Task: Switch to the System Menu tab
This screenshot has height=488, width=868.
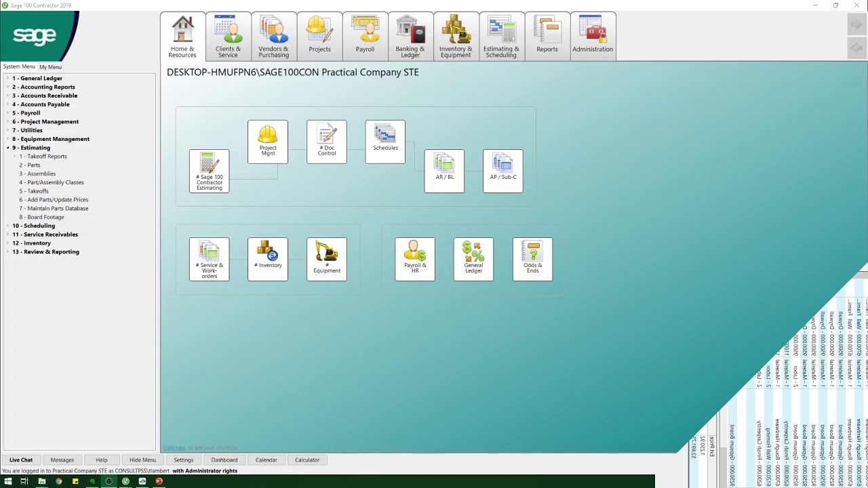Action: coord(19,66)
